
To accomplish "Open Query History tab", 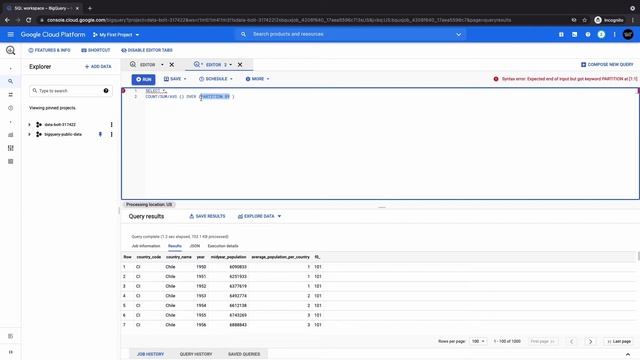I will click(196, 354).
